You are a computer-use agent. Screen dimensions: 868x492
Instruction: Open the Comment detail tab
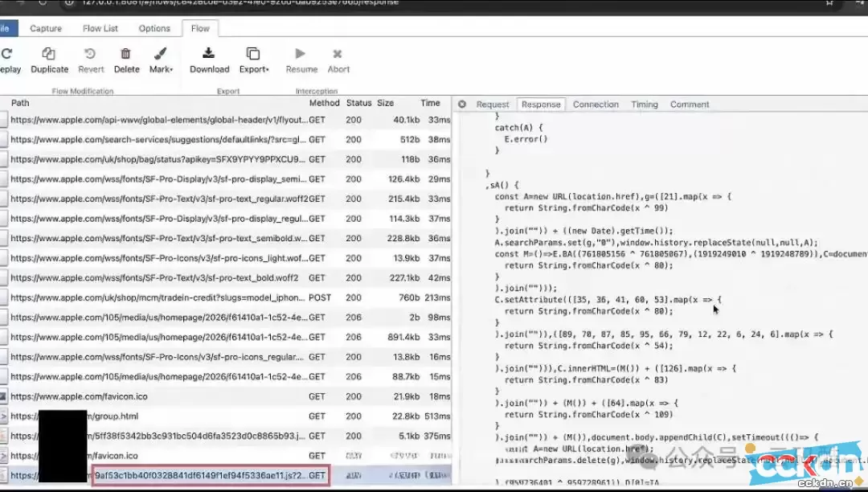pos(690,105)
